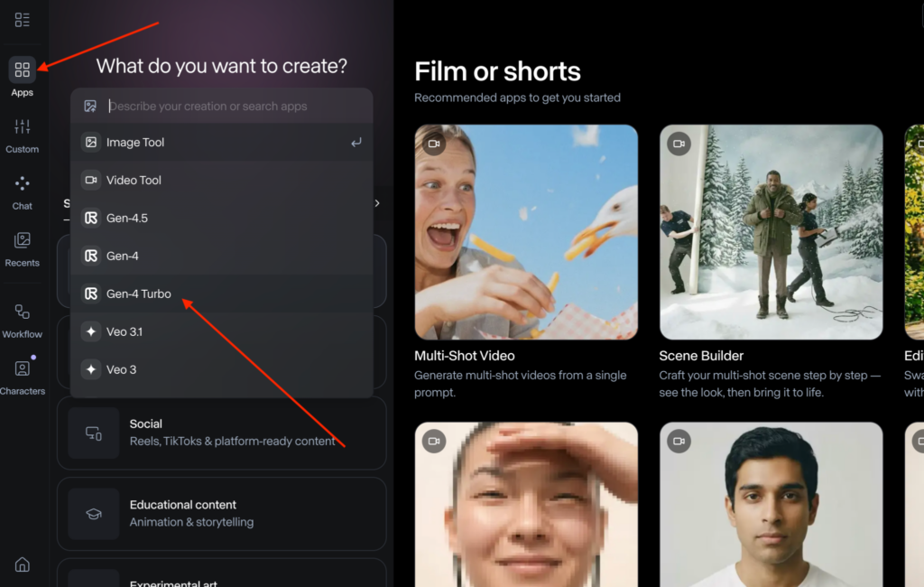Open the Social category card

pos(222,433)
